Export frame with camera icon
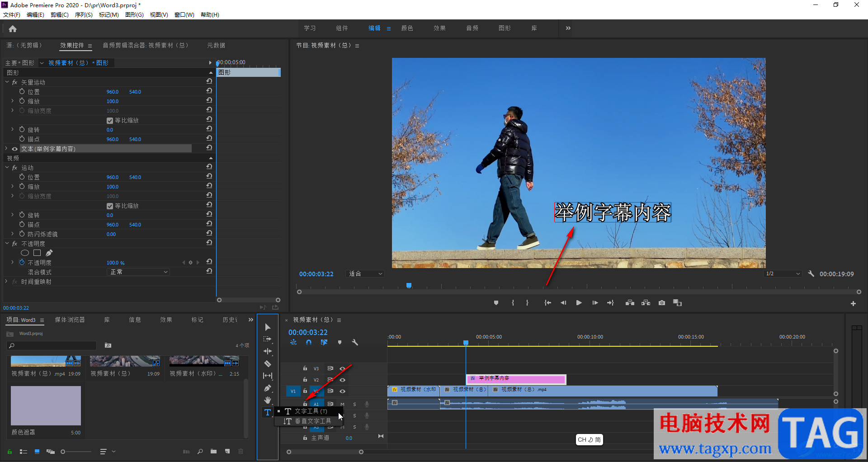 [662, 303]
